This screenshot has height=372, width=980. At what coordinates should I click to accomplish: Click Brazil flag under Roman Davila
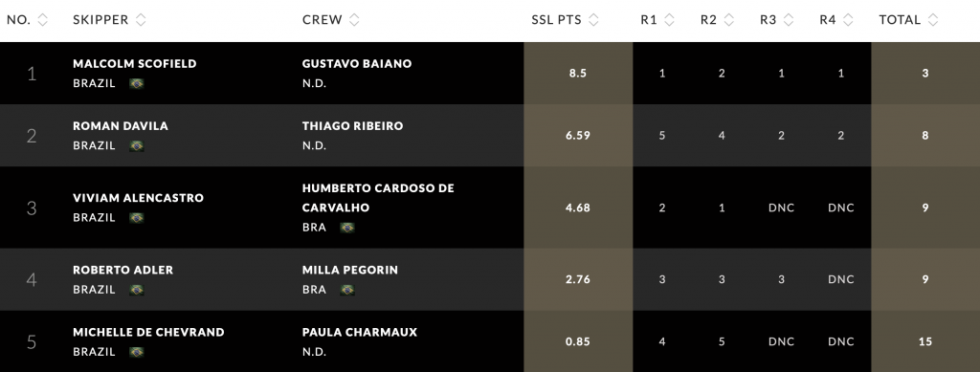[x=137, y=146]
